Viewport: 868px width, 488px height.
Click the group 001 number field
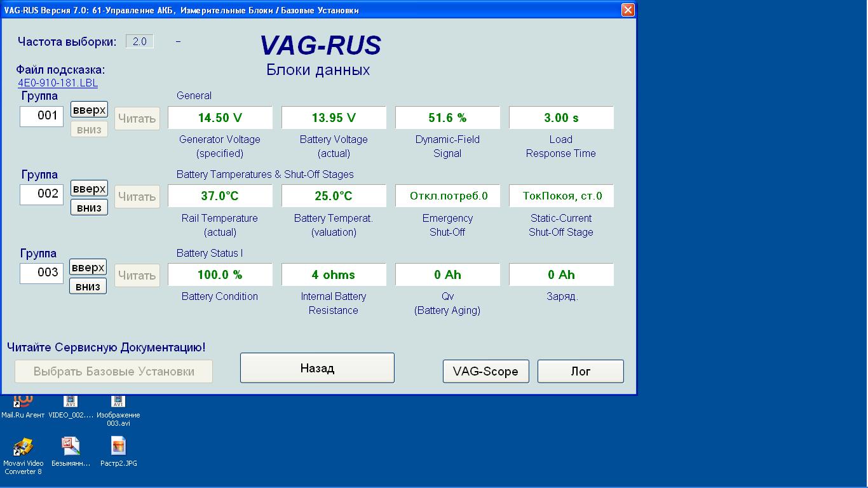coord(42,116)
